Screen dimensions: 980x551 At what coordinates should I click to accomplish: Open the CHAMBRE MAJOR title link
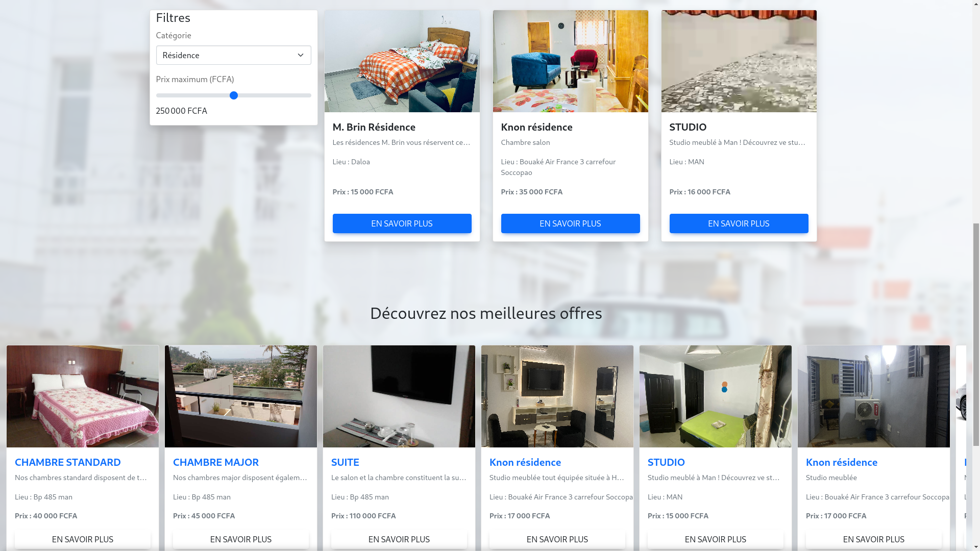(216, 462)
